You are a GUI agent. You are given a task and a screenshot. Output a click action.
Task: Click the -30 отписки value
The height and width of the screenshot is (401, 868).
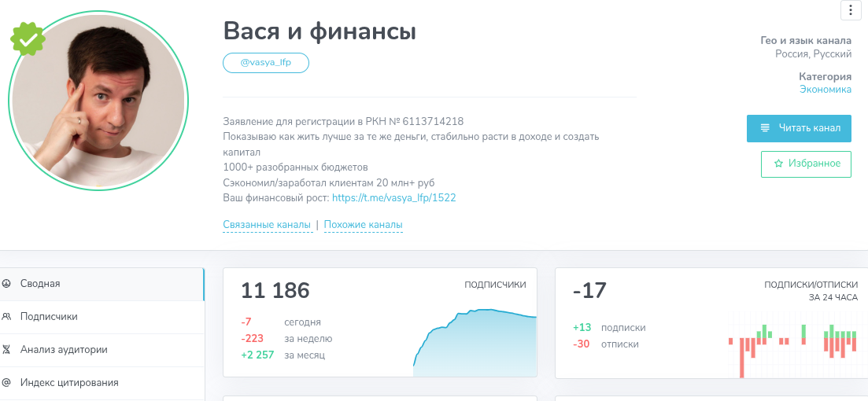(582, 344)
